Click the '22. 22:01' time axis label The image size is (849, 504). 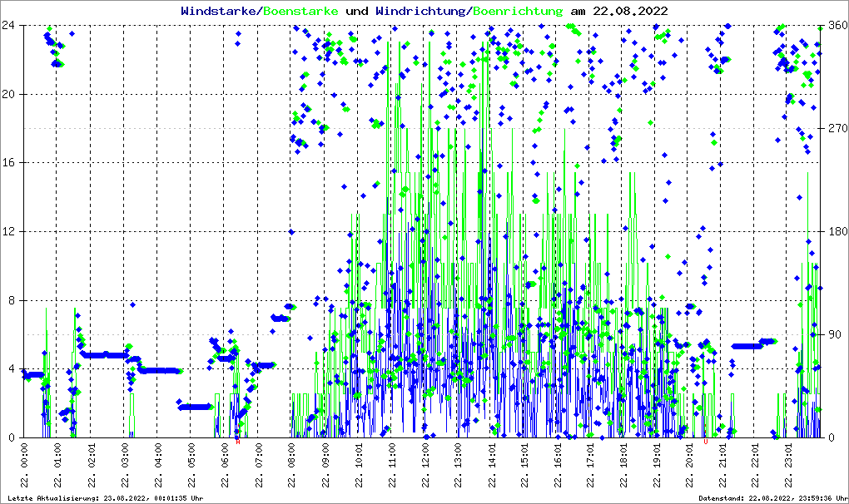pos(755,465)
